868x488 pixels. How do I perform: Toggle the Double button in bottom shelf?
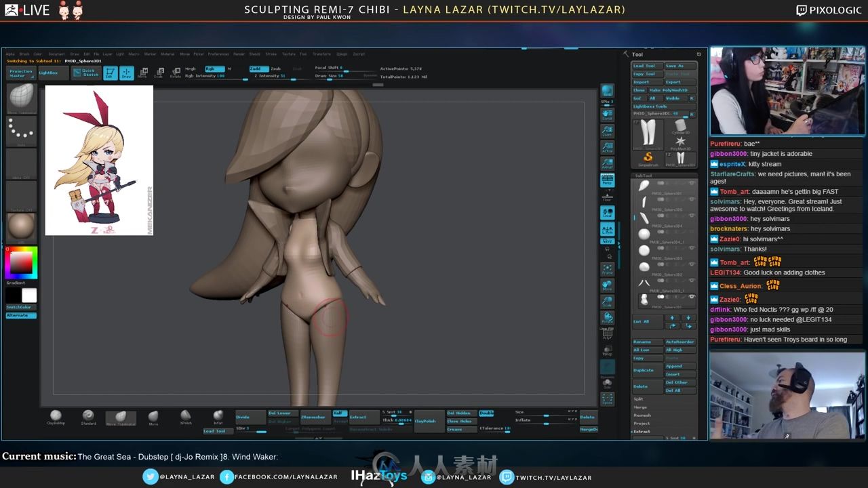[x=486, y=413]
